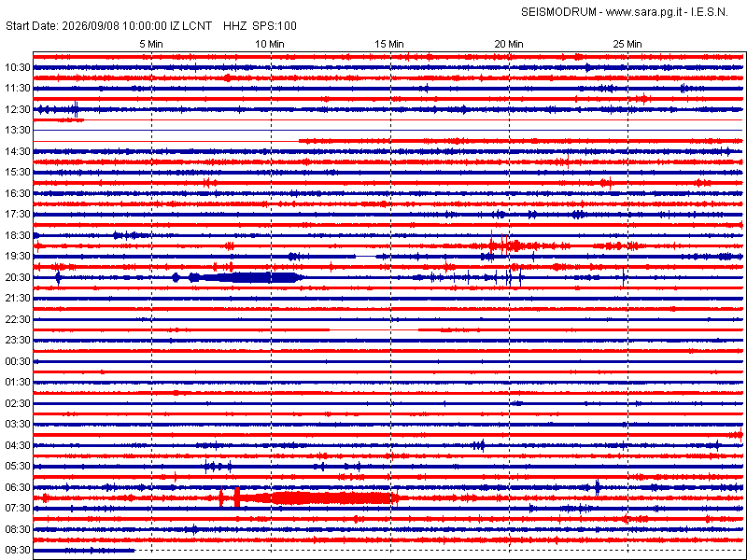Select the 09:30 row time label
This screenshot has width=747, height=560.
[x=18, y=550]
